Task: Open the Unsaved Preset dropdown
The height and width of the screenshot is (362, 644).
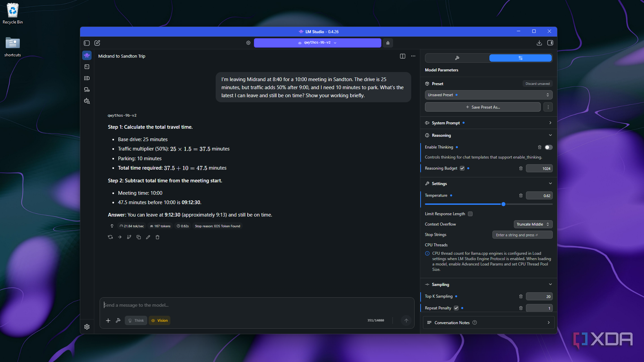Action: point(488,95)
